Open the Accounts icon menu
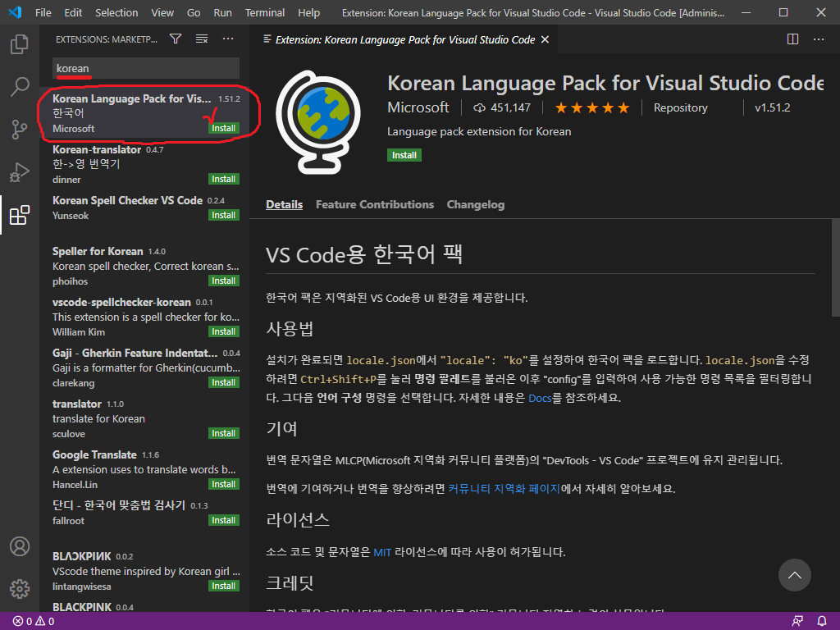This screenshot has height=630, width=840. (20, 546)
